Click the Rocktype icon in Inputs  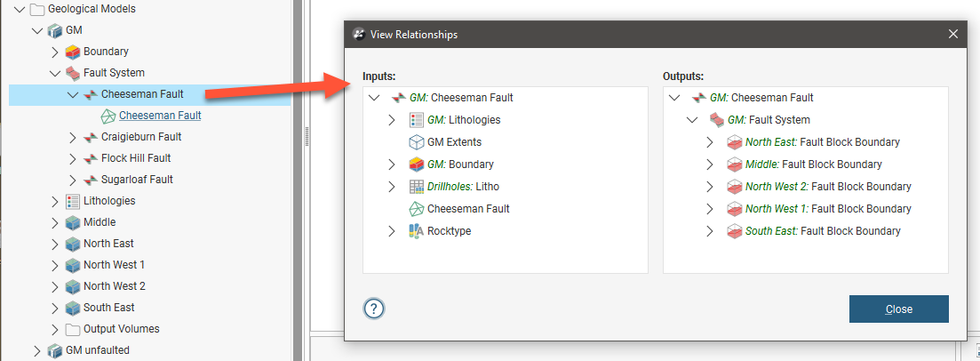[x=417, y=231]
